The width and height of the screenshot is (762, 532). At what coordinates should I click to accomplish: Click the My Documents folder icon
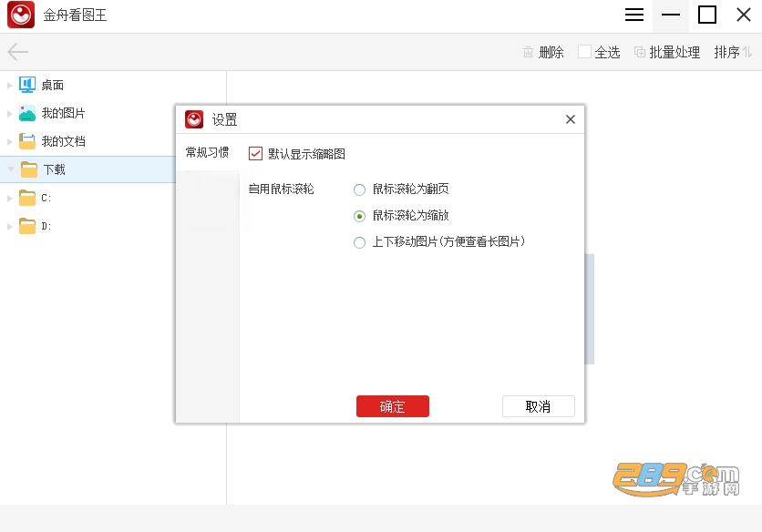pos(27,141)
